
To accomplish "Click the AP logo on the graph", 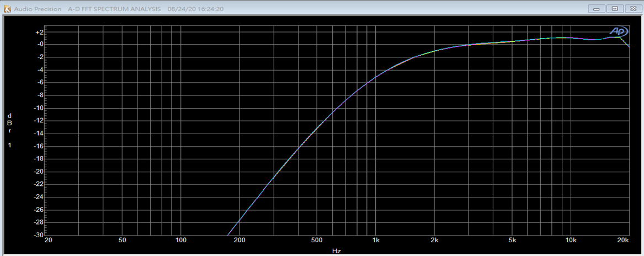I will [x=619, y=31].
